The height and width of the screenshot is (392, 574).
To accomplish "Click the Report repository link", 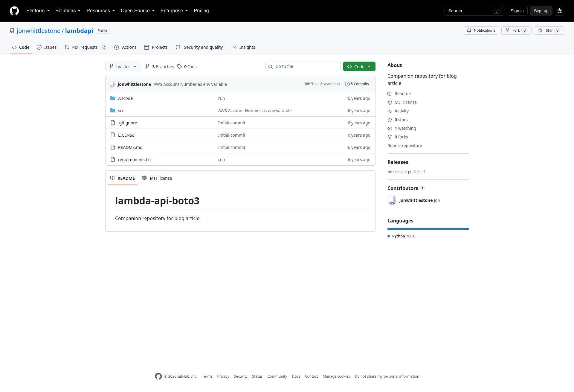I will click(404, 146).
